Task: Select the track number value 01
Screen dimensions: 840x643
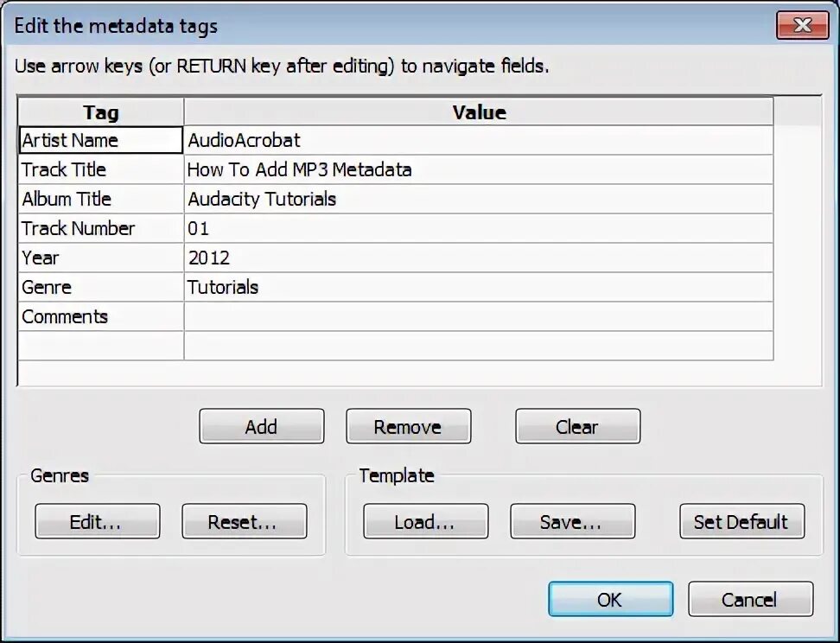Action: click(479, 228)
